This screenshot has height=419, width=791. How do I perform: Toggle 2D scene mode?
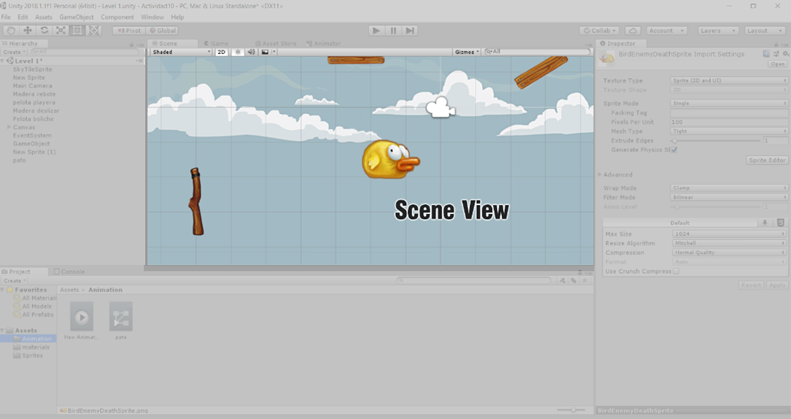pyautogui.click(x=221, y=52)
